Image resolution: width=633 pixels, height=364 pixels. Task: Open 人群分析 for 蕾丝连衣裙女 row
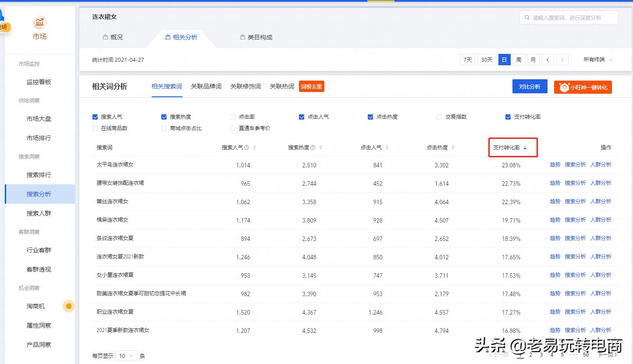[601, 201]
